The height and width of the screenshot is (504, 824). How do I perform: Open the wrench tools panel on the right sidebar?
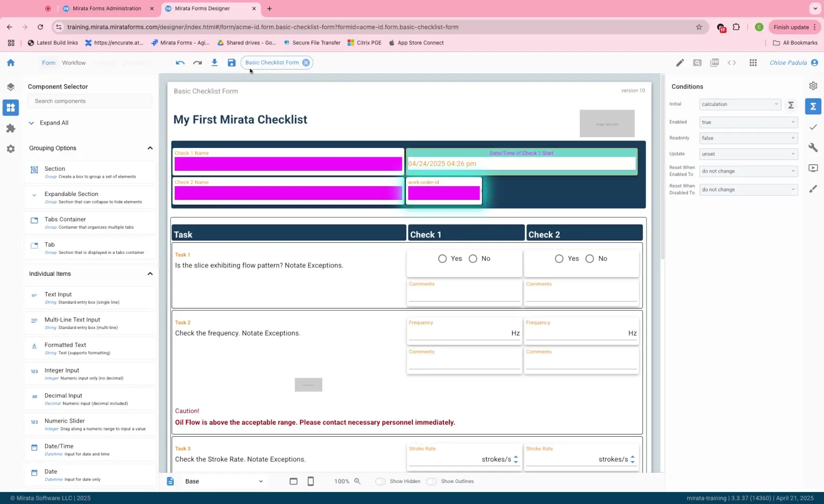[813, 147]
